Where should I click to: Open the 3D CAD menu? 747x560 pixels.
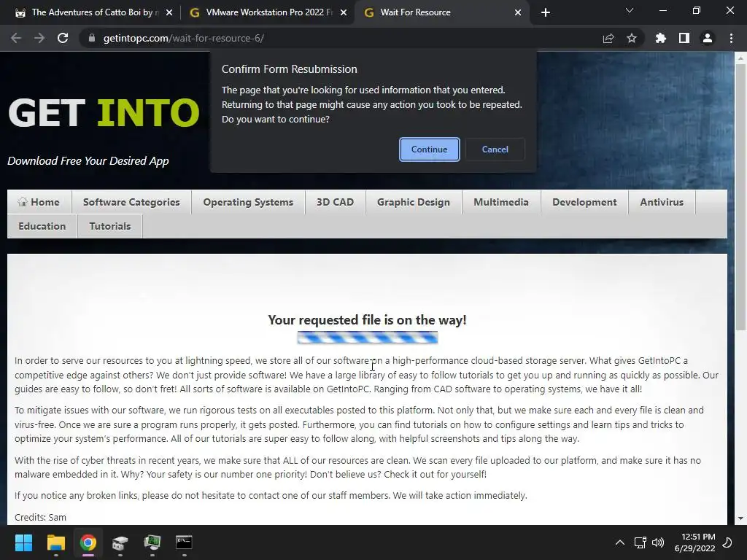pyautogui.click(x=336, y=203)
